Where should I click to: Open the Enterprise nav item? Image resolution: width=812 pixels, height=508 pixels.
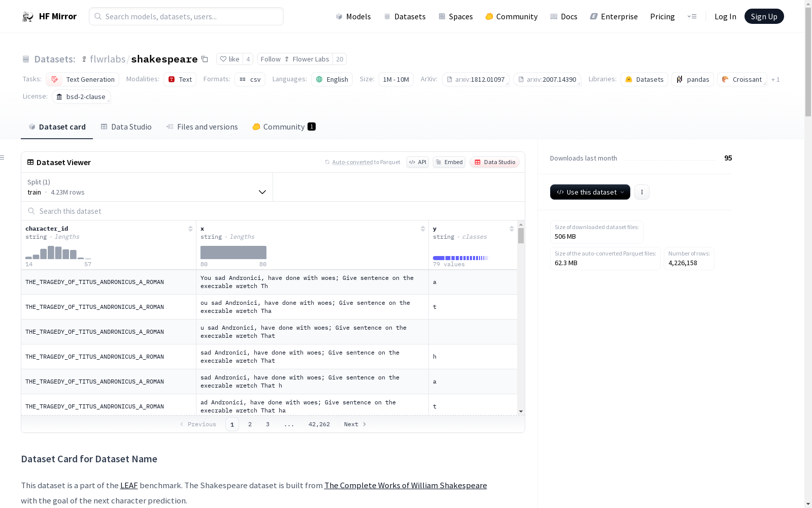pyautogui.click(x=614, y=16)
